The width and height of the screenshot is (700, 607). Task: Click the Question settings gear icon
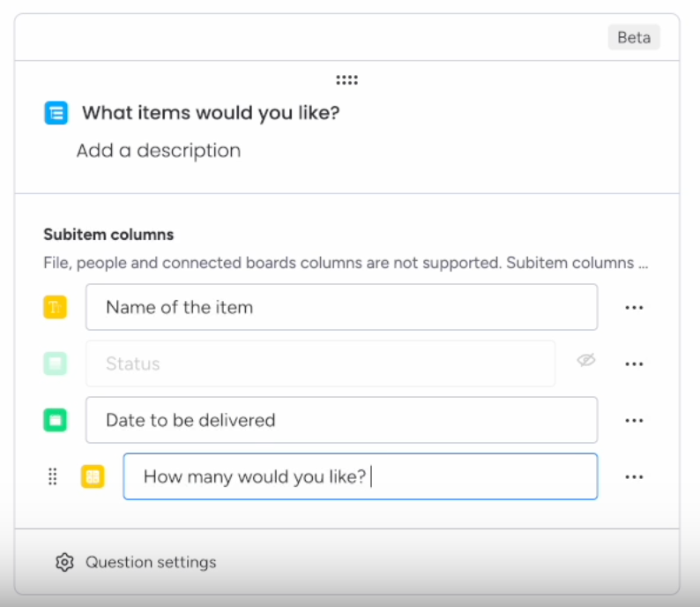pyautogui.click(x=64, y=562)
